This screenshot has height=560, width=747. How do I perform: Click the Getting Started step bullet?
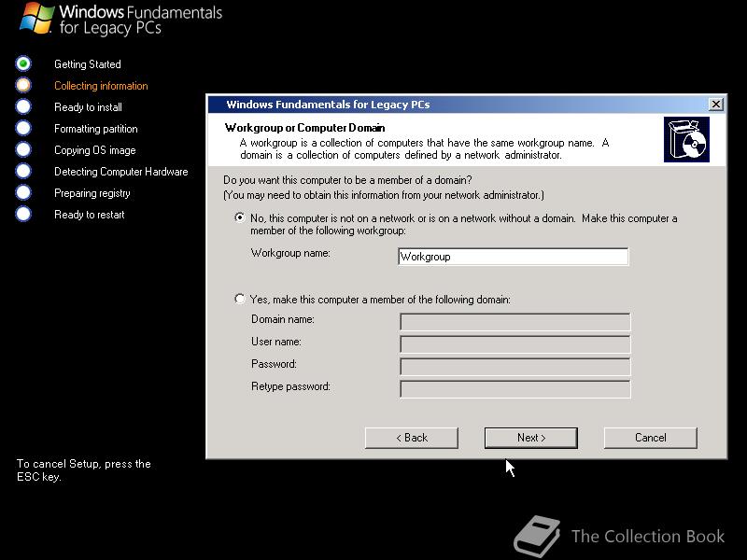click(23, 63)
